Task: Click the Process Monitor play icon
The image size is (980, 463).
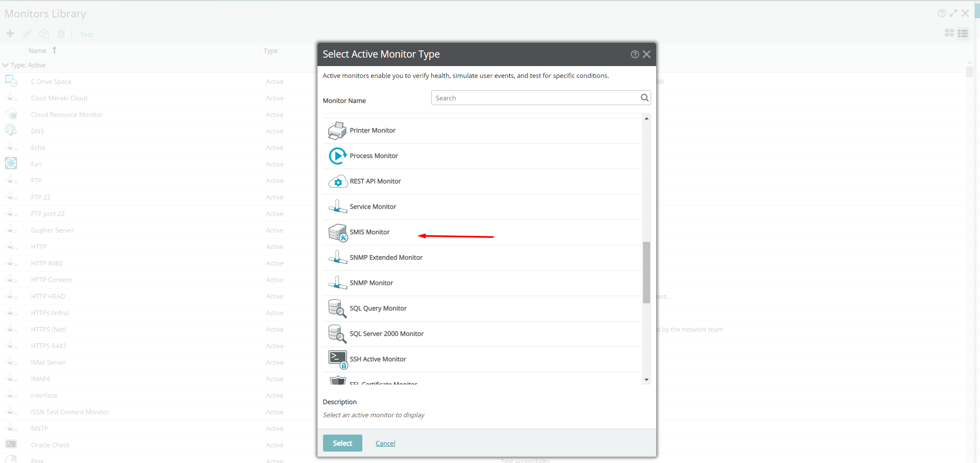Action: pyautogui.click(x=337, y=156)
